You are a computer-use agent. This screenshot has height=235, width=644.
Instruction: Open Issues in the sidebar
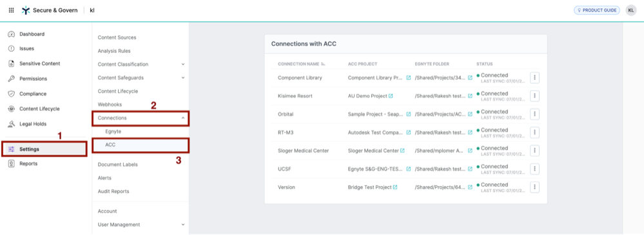tap(26, 48)
